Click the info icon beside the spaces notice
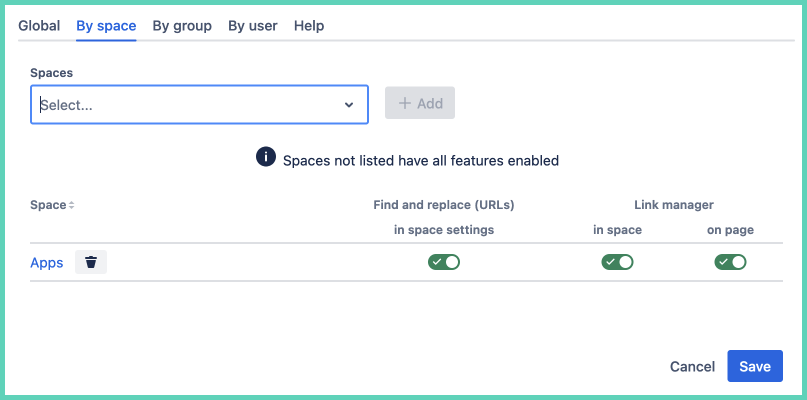 pos(266,158)
